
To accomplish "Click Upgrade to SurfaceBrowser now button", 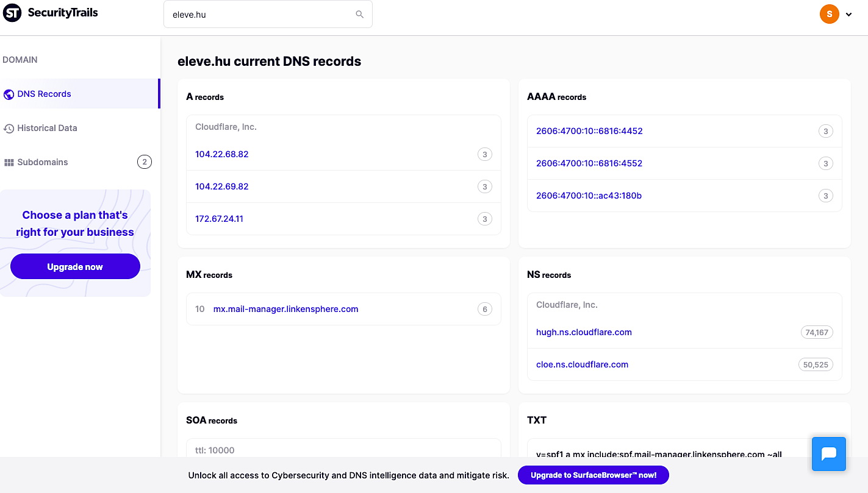I will click(x=594, y=475).
